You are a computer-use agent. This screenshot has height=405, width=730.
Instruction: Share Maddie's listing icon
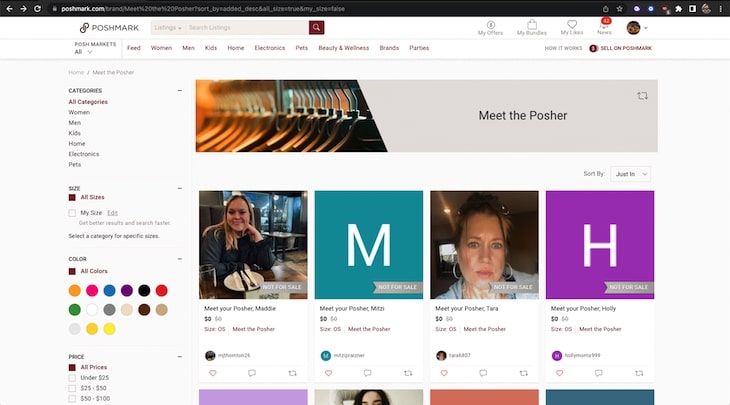click(292, 373)
